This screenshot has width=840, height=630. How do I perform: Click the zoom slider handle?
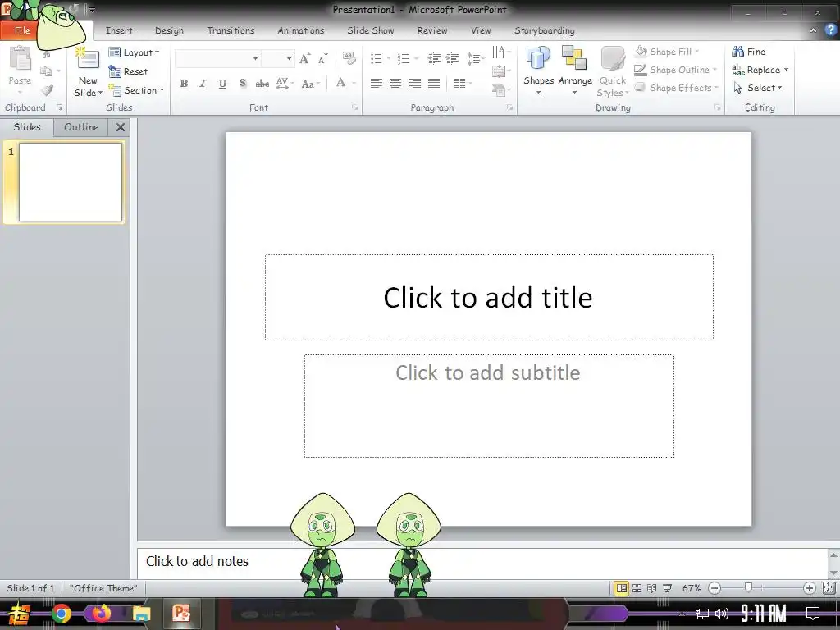[748, 587]
